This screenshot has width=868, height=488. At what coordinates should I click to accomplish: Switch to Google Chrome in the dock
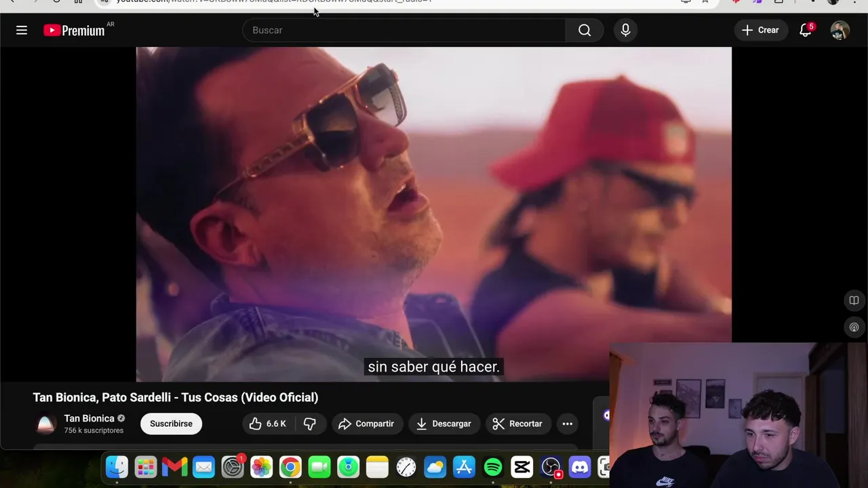click(290, 467)
